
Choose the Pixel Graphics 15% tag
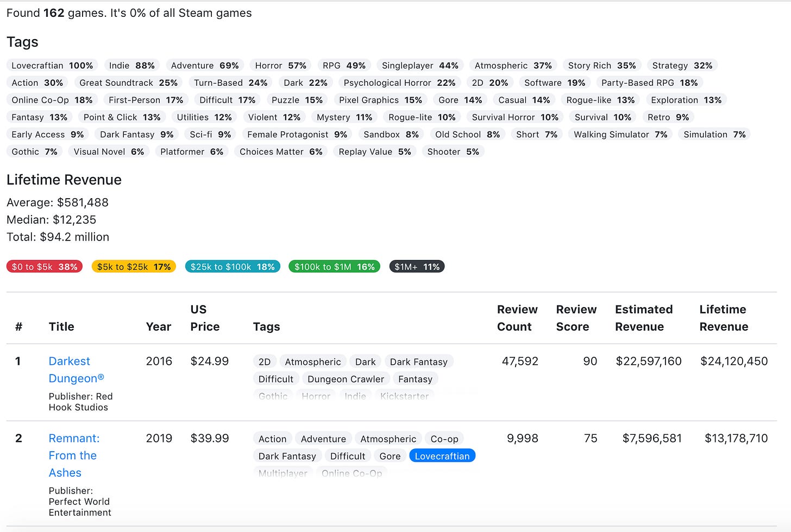pos(380,100)
